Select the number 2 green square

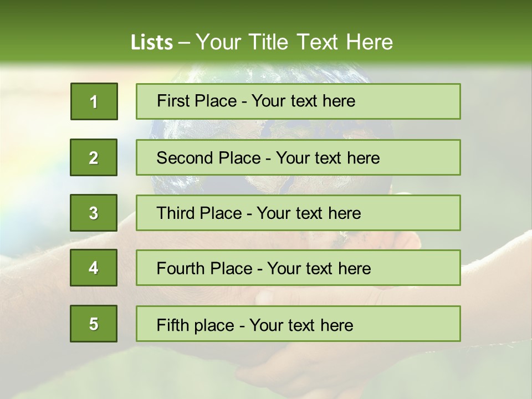click(94, 157)
